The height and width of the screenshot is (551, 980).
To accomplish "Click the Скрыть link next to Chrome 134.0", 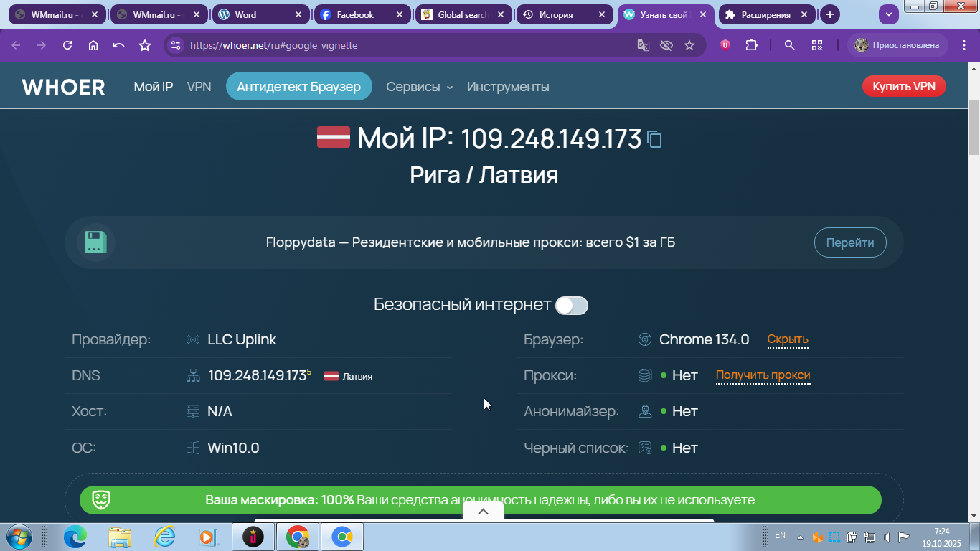I will (788, 339).
